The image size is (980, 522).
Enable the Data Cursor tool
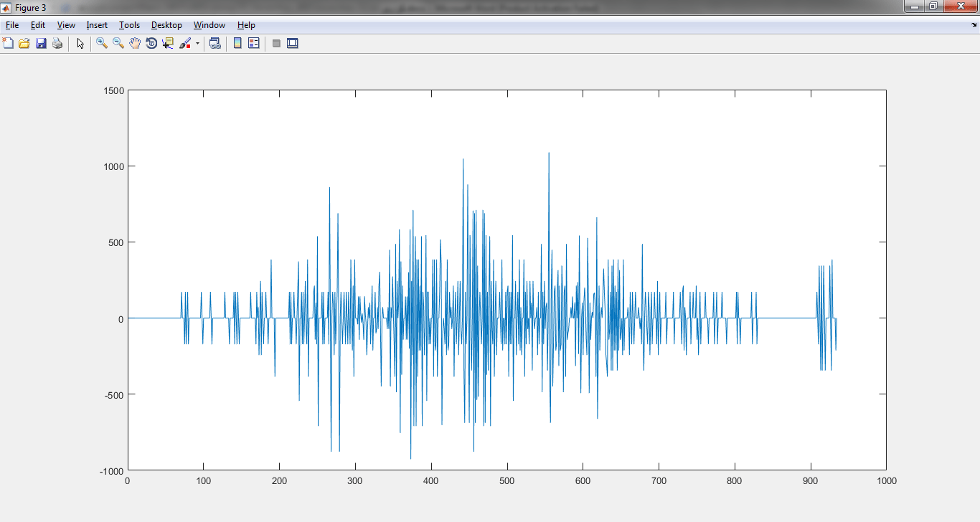click(x=168, y=43)
